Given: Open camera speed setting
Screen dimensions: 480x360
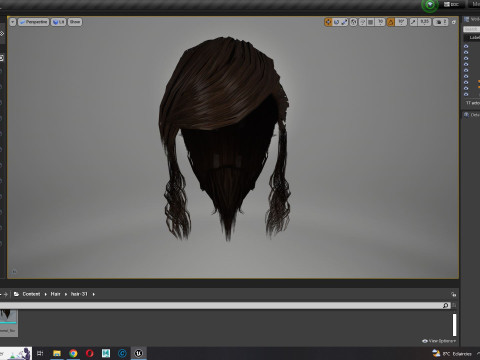Looking at the screenshot, I should 441,22.
